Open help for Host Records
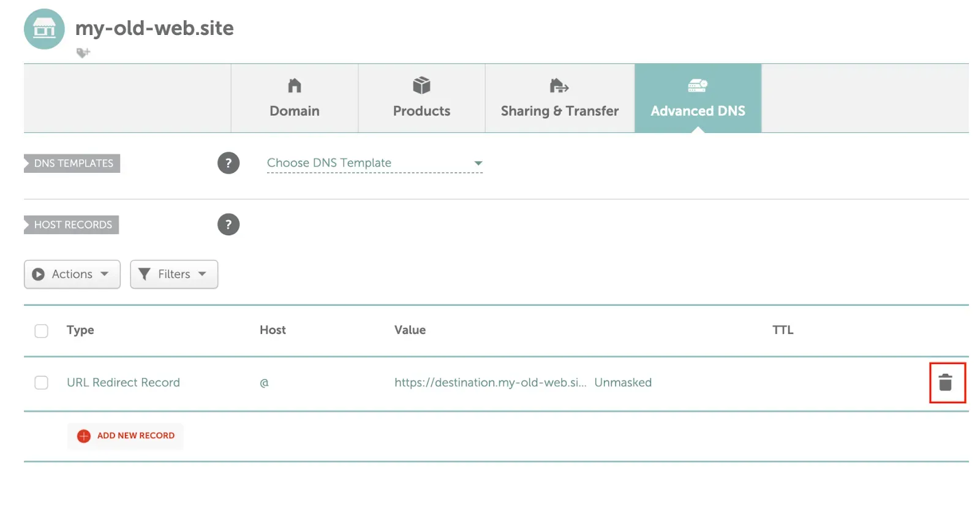Image resolution: width=980 pixels, height=516 pixels. [x=228, y=224]
